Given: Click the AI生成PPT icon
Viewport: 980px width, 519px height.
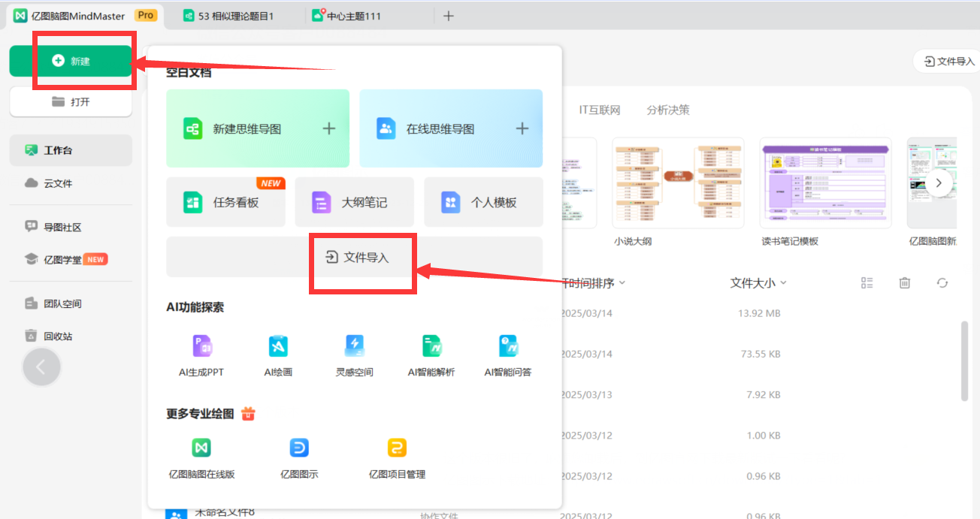Looking at the screenshot, I should click(201, 346).
